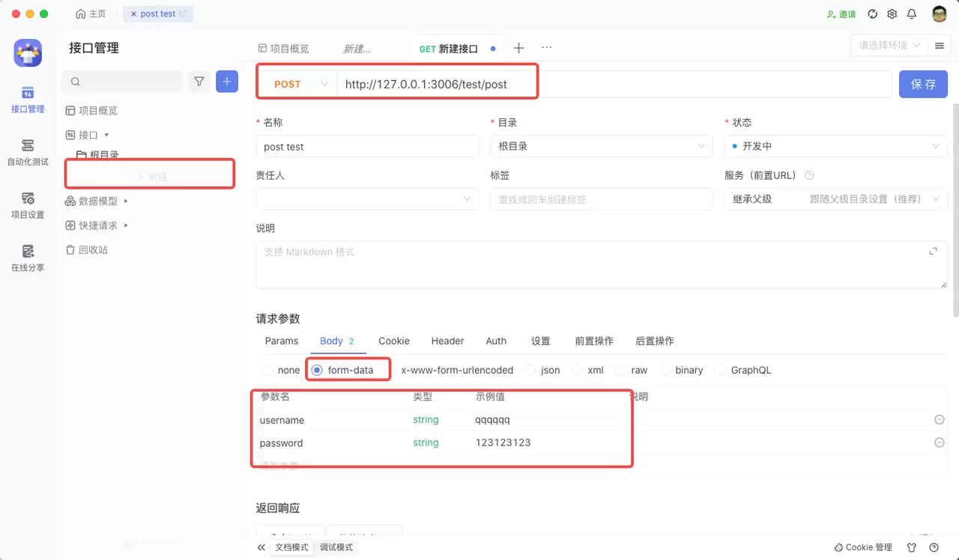
Task: Click the project team avatar logo
Action: (28, 52)
